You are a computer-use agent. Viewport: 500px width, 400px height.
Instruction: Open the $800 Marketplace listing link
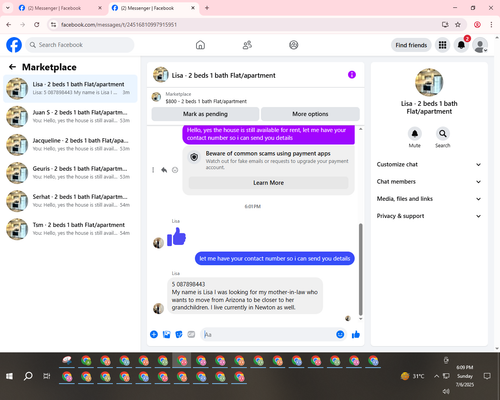coord(206,101)
